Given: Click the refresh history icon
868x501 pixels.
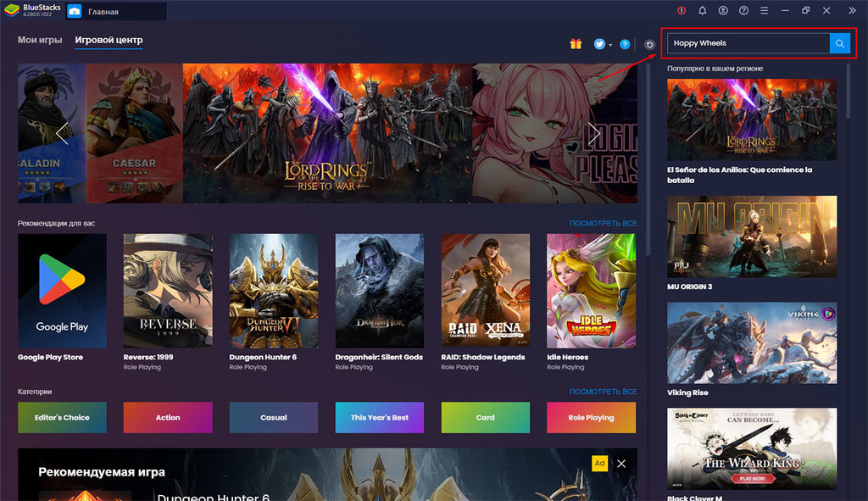Looking at the screenshot, I should tap(649, 44).
